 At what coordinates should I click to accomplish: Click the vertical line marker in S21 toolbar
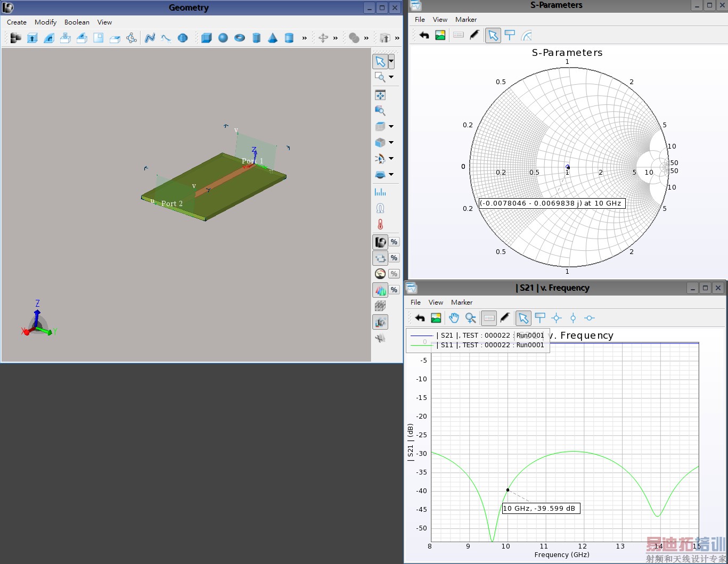pos(573,318)
